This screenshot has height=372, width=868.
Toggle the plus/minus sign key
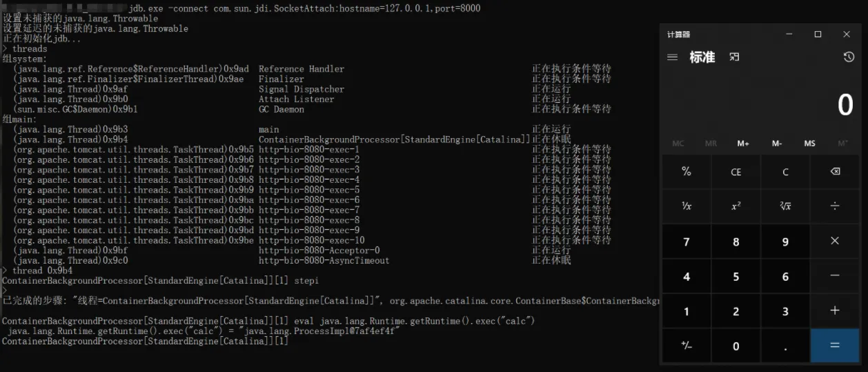[x=687, y=346]
